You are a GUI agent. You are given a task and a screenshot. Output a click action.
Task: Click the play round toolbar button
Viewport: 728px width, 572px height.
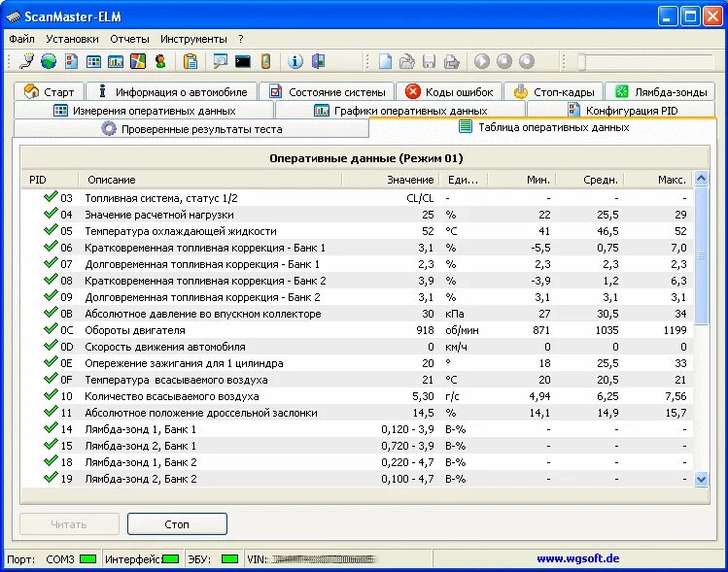point(482,61)
